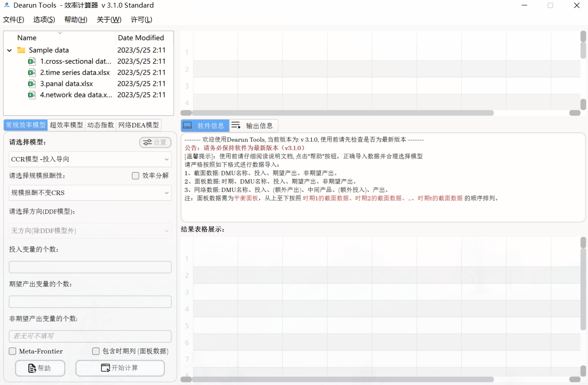Click the Excel icon beside 4.network dea data file

32,94
